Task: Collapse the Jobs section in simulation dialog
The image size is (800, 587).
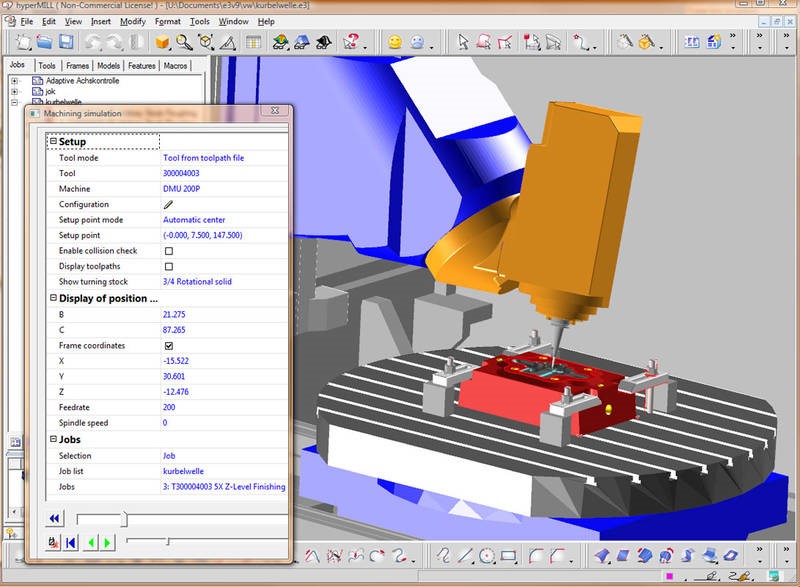Action: 53,439
